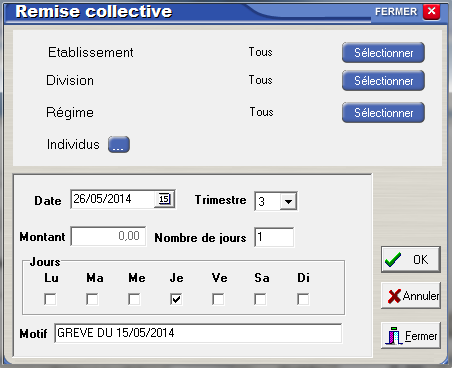The height and width of the screenshot is (368, 452).
Task: Tick the Sa (Saturday) checkbox
Action: 260,299
